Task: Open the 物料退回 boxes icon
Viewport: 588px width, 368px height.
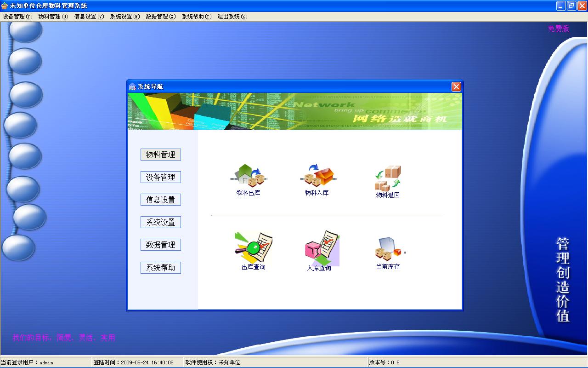Action: point(388,178)
